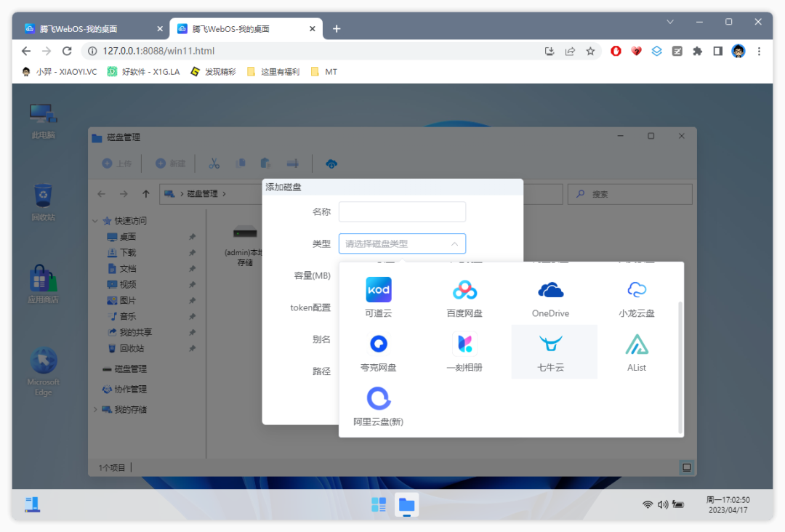Select 夸克网盘 disk type
This screenshot has height=532, width=785.
[x=378, y=352]
